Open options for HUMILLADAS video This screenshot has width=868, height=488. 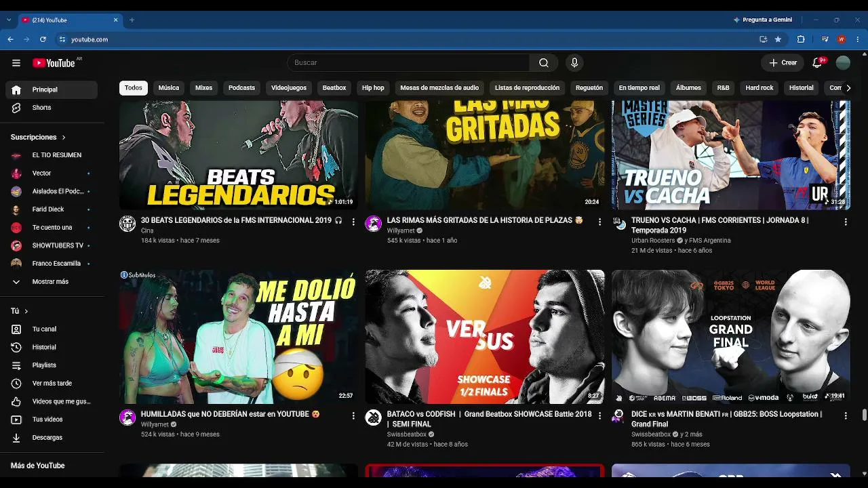click(353, 415)
